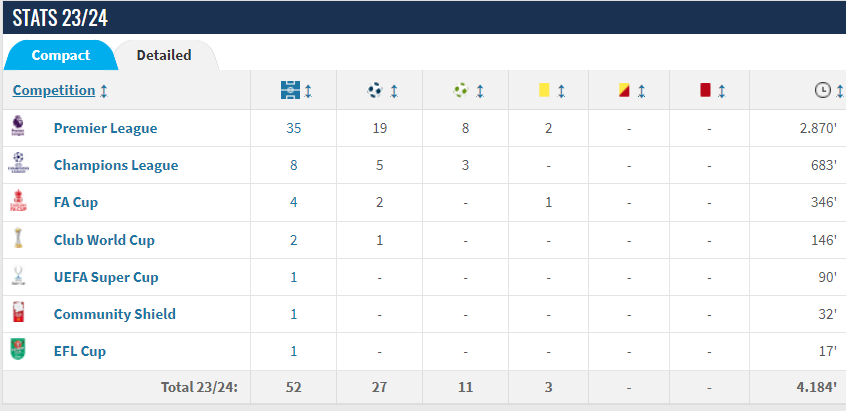Click the appearances pitch icon header

click(290, 90)
